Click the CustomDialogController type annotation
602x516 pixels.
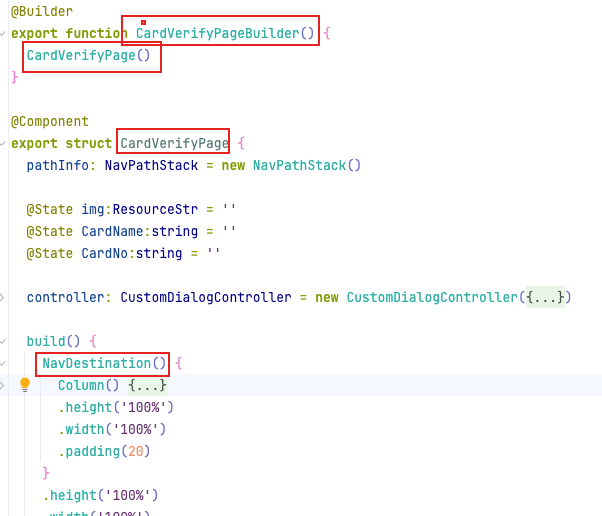pos(206,298)
